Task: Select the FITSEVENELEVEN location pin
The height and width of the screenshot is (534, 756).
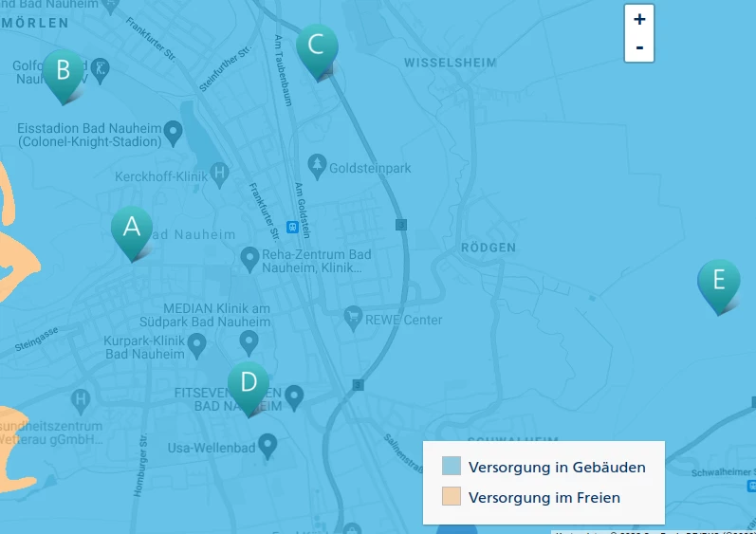Action: [x=294, y=397]
